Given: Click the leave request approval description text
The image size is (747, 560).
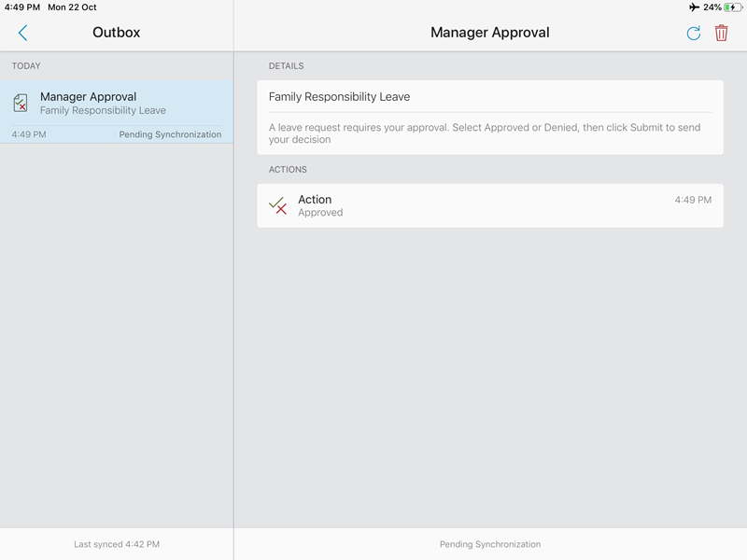Looking at the screenshot, I should (485, 133).
